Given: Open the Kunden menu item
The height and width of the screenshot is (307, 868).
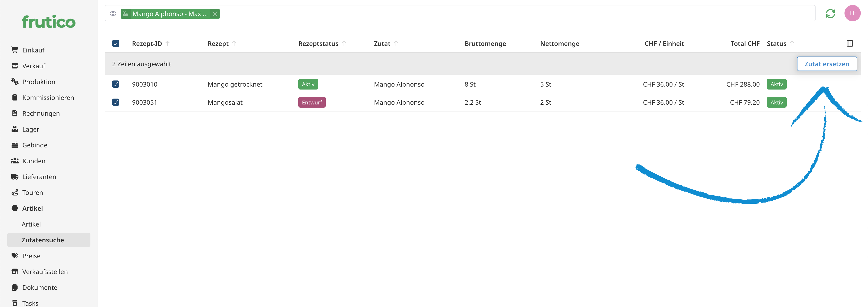Looking at the screenshot, I should (34, 161).
